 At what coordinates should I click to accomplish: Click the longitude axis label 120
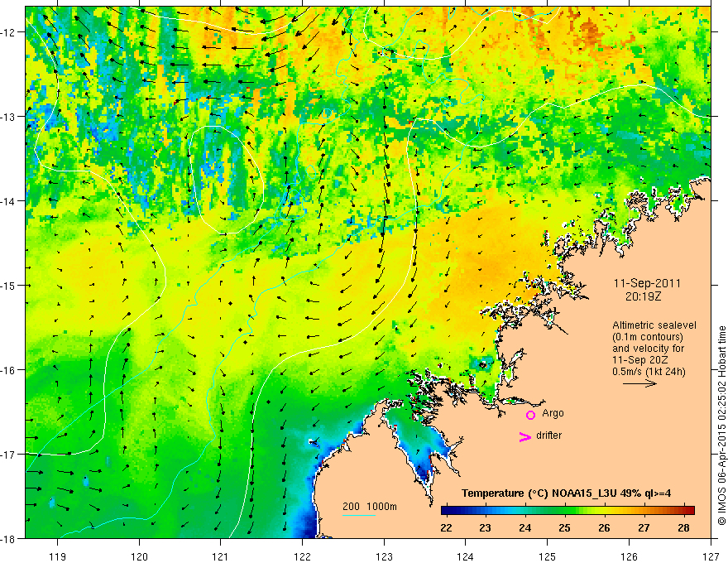pos(139,556)
